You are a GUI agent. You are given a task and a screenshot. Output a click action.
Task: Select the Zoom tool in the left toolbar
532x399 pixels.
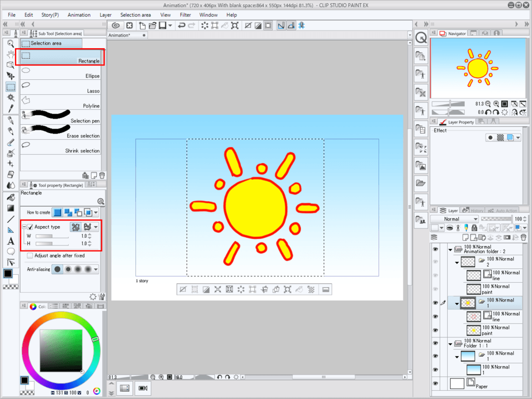11,43
